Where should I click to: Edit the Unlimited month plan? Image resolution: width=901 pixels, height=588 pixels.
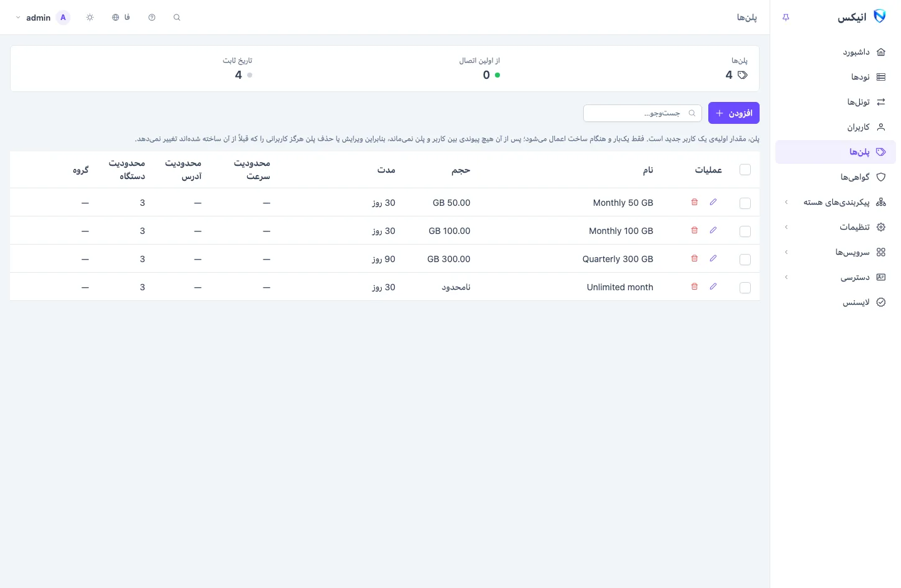click(713, 286)
